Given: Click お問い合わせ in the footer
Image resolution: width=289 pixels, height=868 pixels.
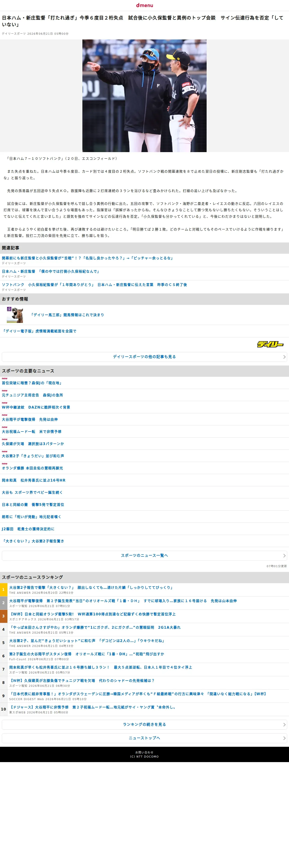Looking at the screenshot, I should [144, 752].
